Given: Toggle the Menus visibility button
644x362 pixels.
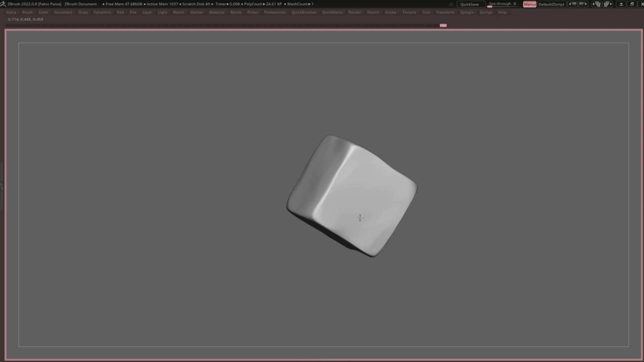Looking at the screenshot, I should pos(529,4).
